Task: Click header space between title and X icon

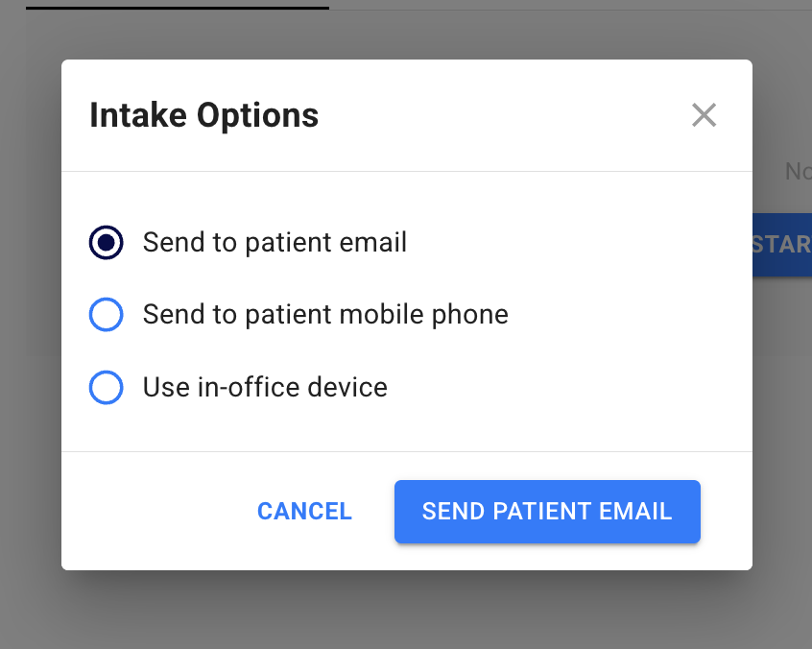Action: [x=499, y=115]
